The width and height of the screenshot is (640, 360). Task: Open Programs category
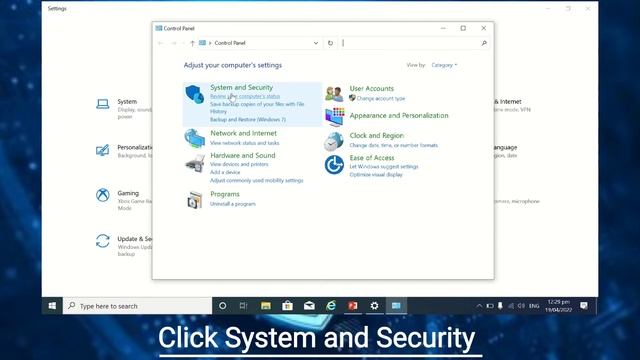(x=225, y=194)
